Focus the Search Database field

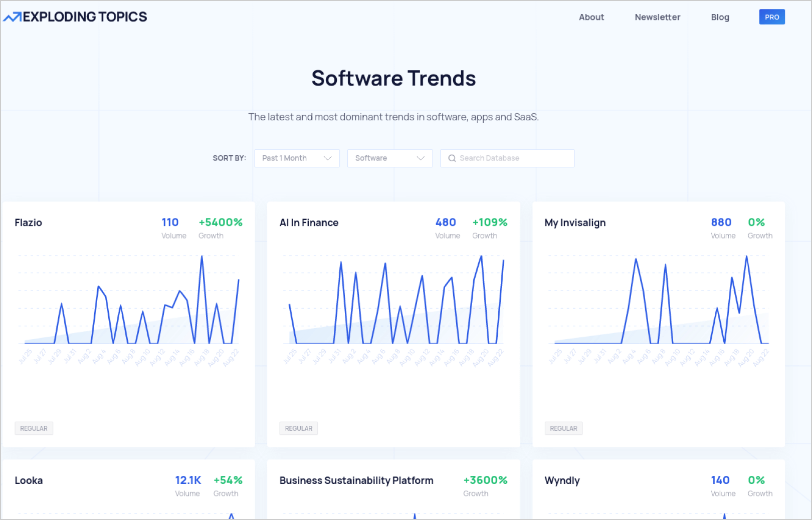(507, 158)
